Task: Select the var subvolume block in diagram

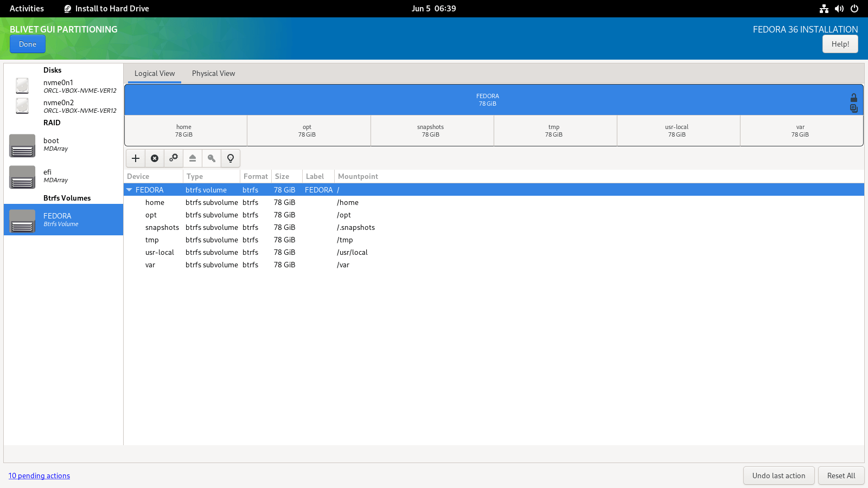Action: (x=801, y=131)
